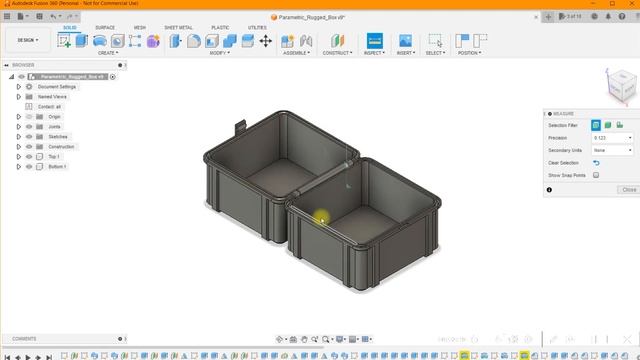
Task: Click the notifications bell icon
Action: pyautogui.click(x=608, y=17)
